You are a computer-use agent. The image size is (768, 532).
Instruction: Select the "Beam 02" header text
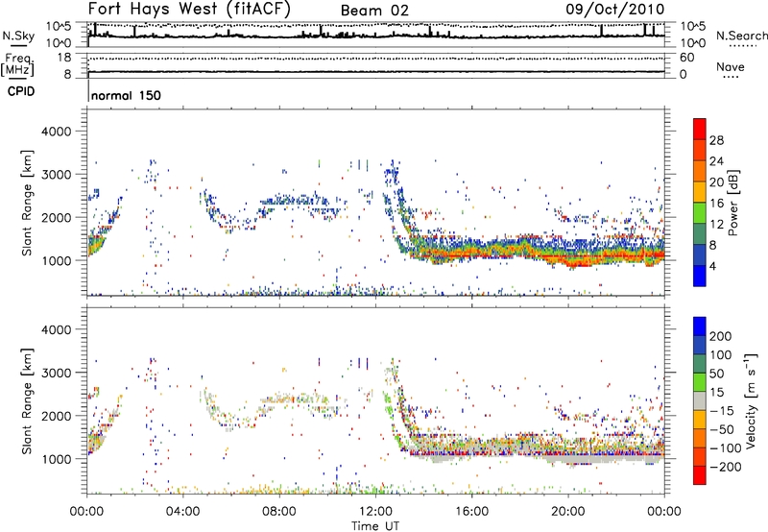point(374,11)
